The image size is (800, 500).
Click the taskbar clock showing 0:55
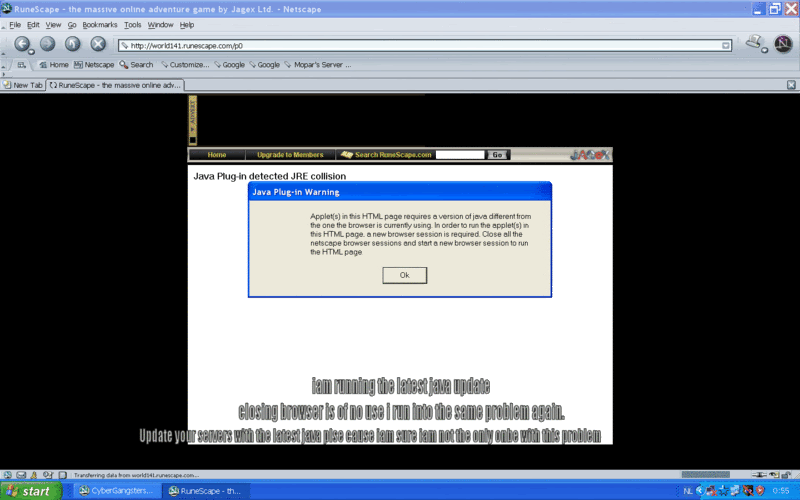click(x=781, y=491)
